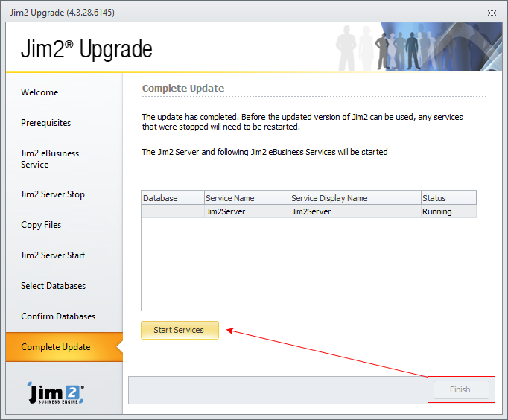Screen dimensions: 508x420
Task: Select the Prerequisites step
Action: pos(45,123)
